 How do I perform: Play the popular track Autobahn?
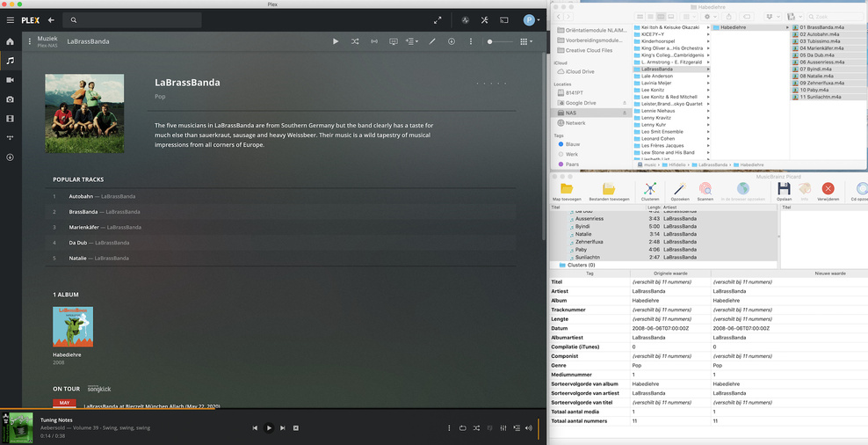(x=280, y=196)
